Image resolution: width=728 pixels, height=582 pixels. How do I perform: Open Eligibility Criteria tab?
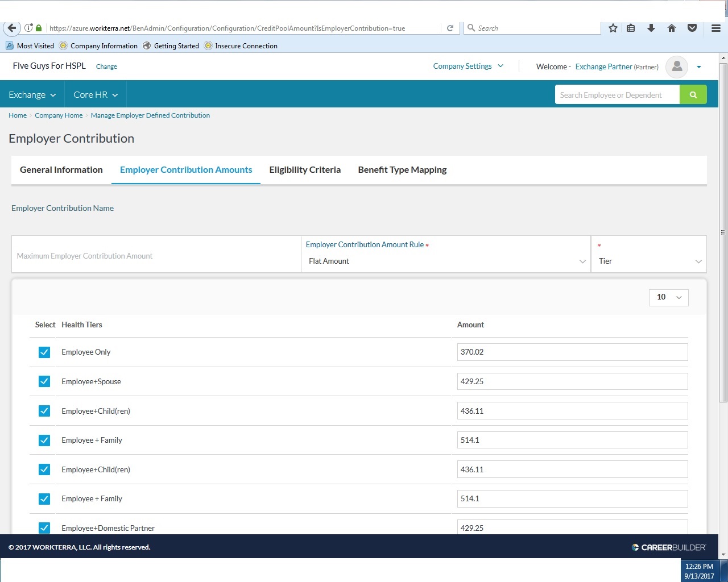[x=305, y=170]
